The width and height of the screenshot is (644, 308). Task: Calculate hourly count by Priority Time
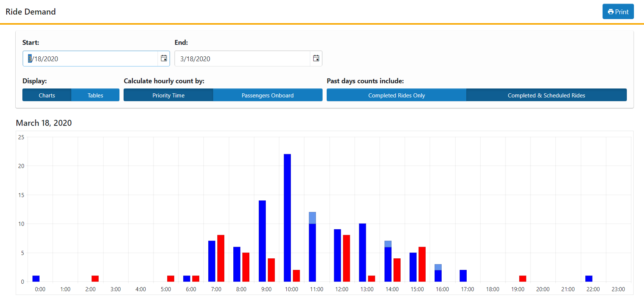point(168,95)
